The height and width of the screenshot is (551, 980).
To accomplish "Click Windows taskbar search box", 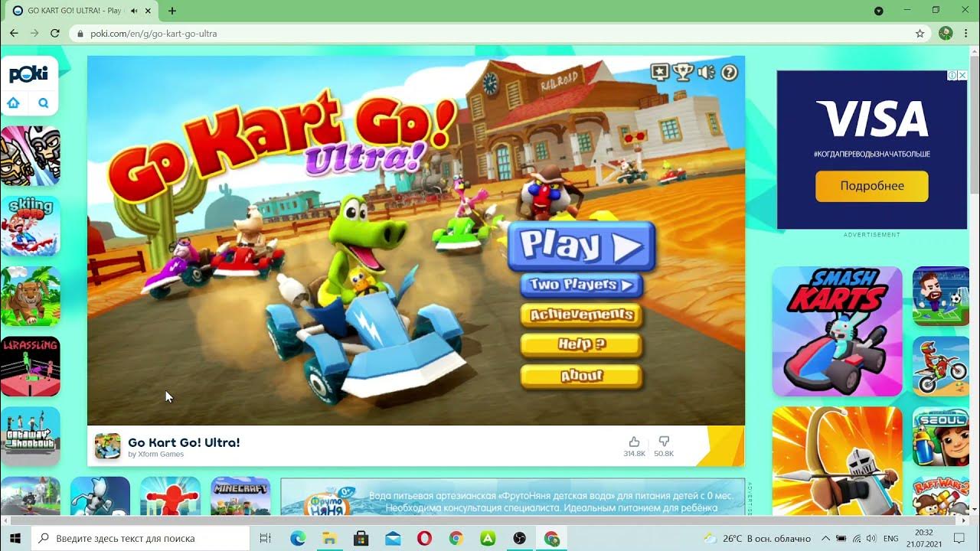I will click(140, 538).
